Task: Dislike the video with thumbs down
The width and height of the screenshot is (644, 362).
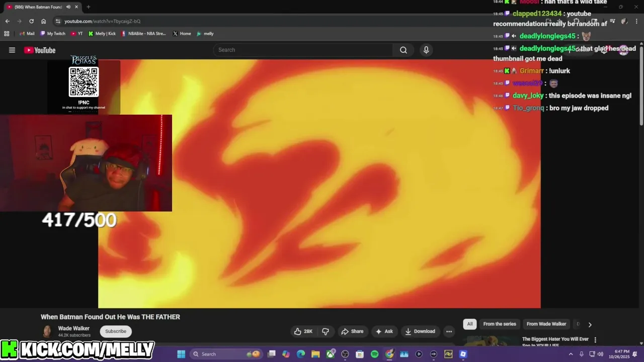Action: click(x=326, y=331)
